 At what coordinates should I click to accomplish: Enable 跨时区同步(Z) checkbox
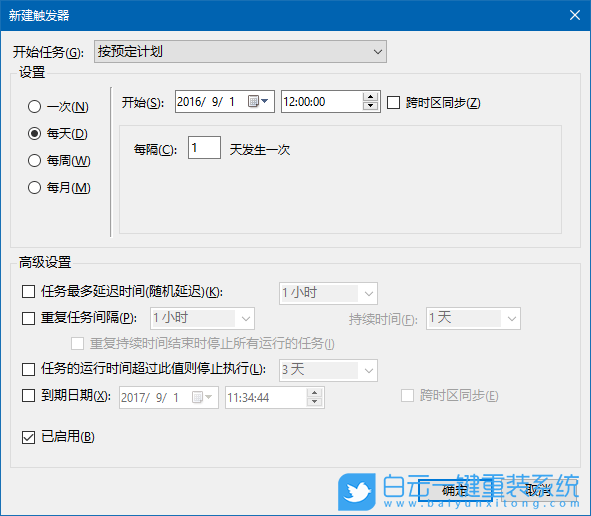coord(393,103)
